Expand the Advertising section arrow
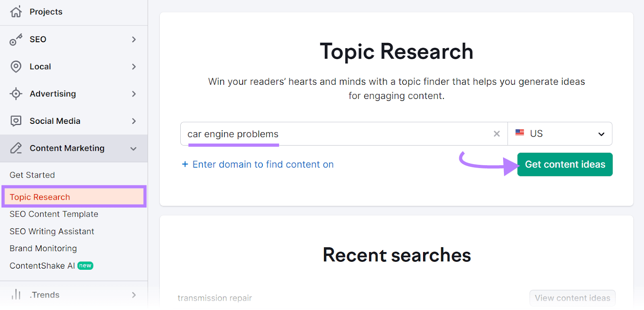This screenshot has width=644, height=310. (134, 94)
